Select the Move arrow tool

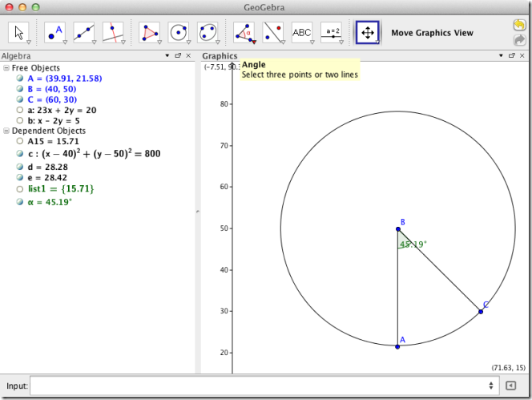pyautogui.click(x=18, y=33)
